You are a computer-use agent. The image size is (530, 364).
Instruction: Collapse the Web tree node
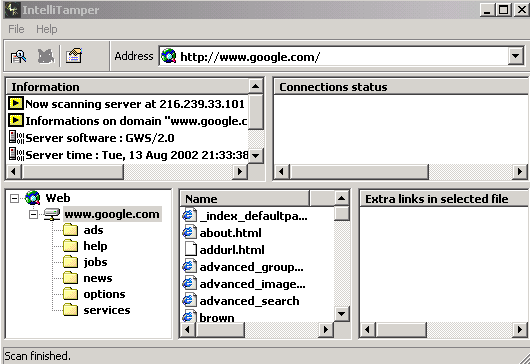(x=14, y=198)
